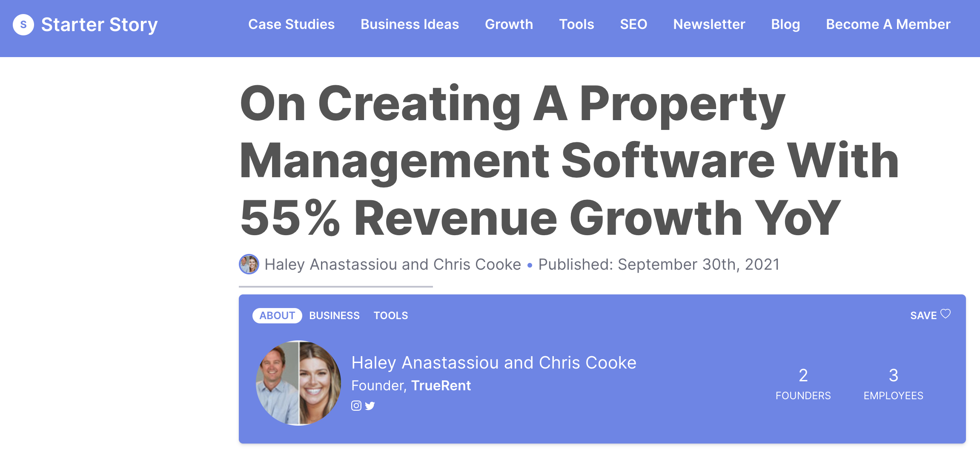The height and width of the screenshot is (461, 980).
Task: Go to the Growth section
Action: [x=509, y=24]
